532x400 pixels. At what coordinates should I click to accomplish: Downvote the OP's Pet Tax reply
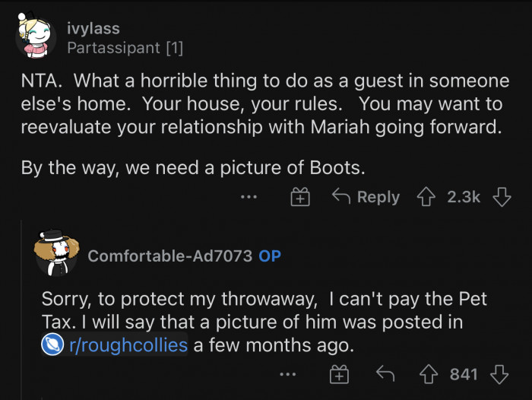(x=499, y=374)
